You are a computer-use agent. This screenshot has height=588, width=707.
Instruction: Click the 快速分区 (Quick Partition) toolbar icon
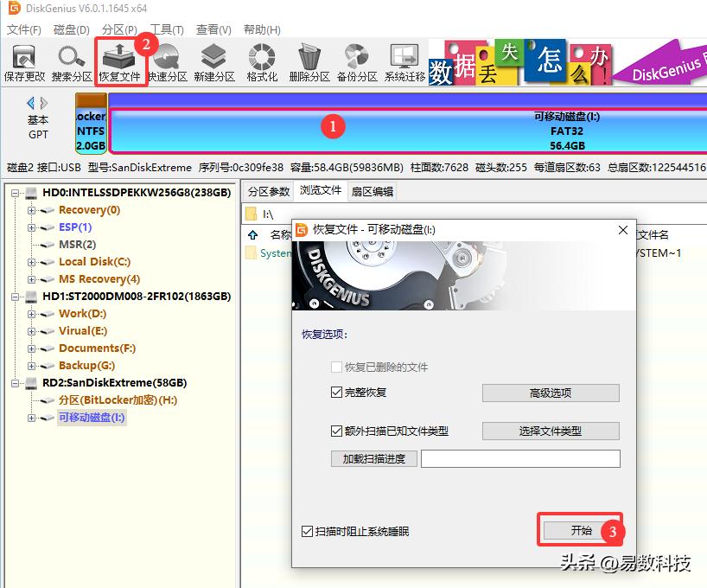167,61
